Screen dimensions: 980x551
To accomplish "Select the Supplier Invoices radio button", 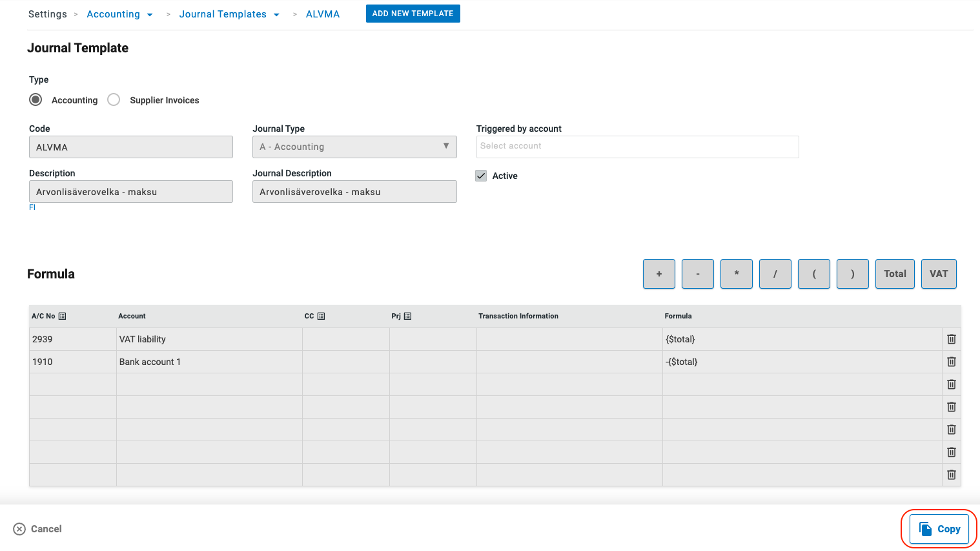I will (114, 99).
